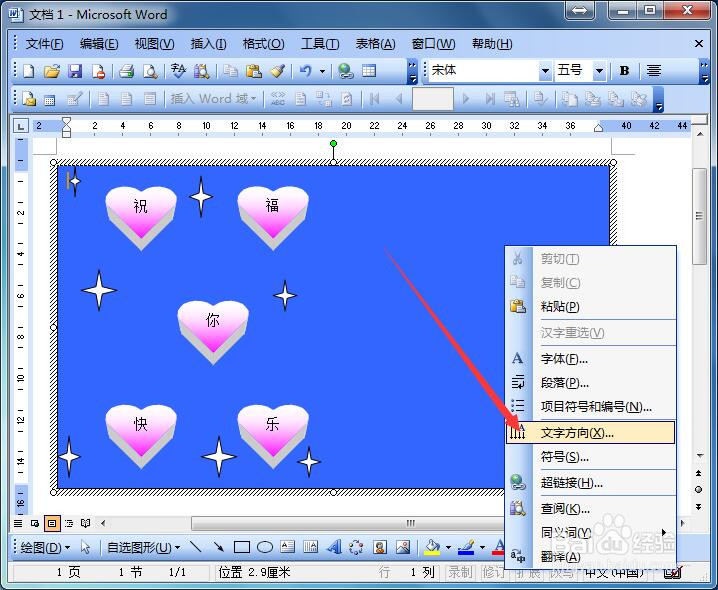Click the Insert Clip Art icon
718x590 pixels.
click(380, 546)
